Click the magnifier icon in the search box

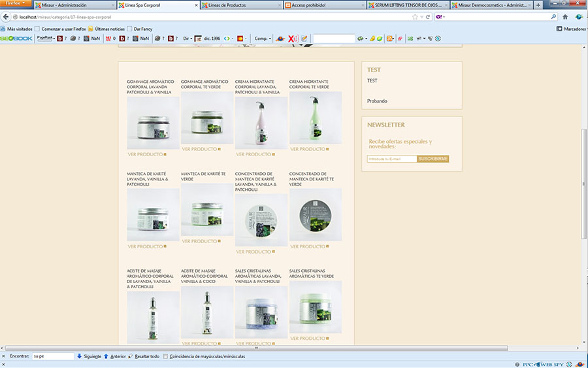coord(554,16)
